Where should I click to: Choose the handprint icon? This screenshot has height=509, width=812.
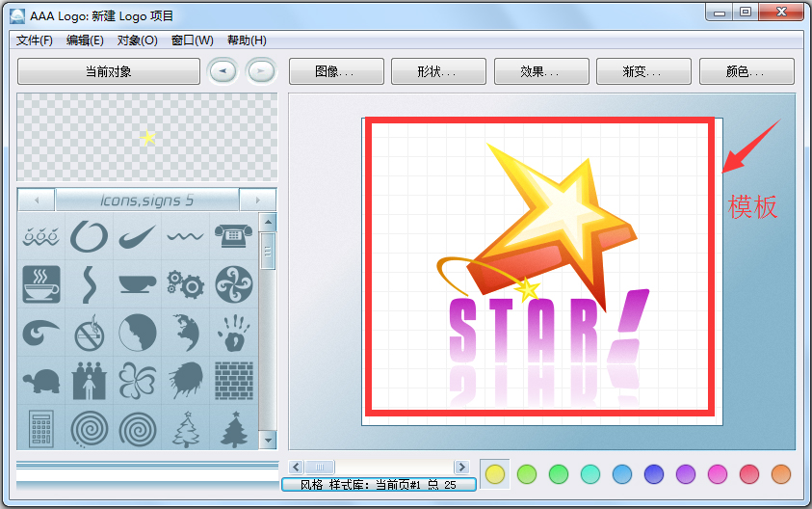(232, 333)
